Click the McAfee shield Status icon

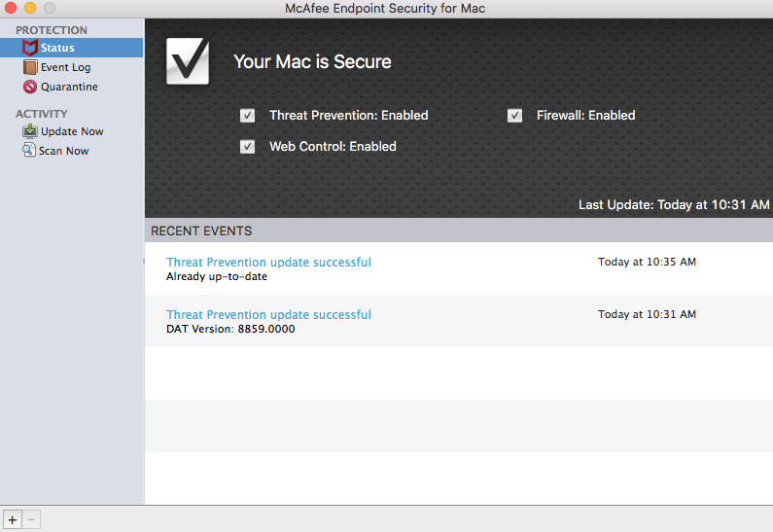pyautogui.click(x=30, y=48)
